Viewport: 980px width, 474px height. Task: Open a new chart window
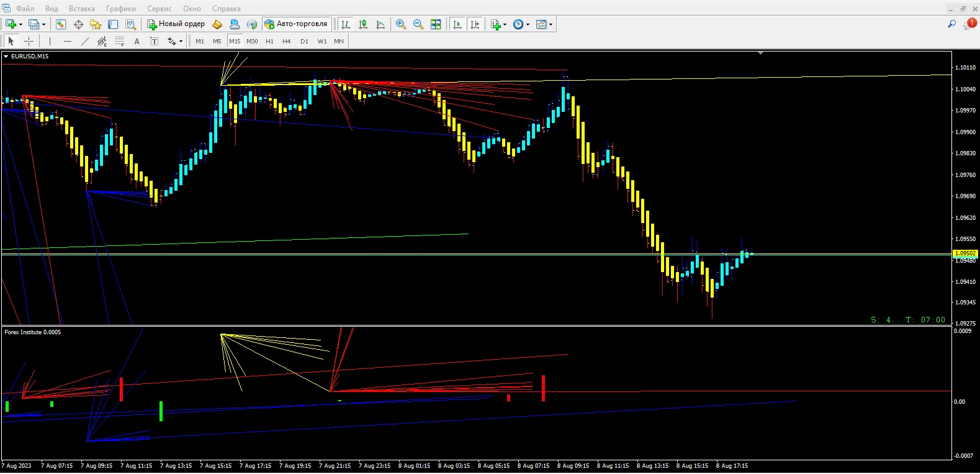coord(11,24)
